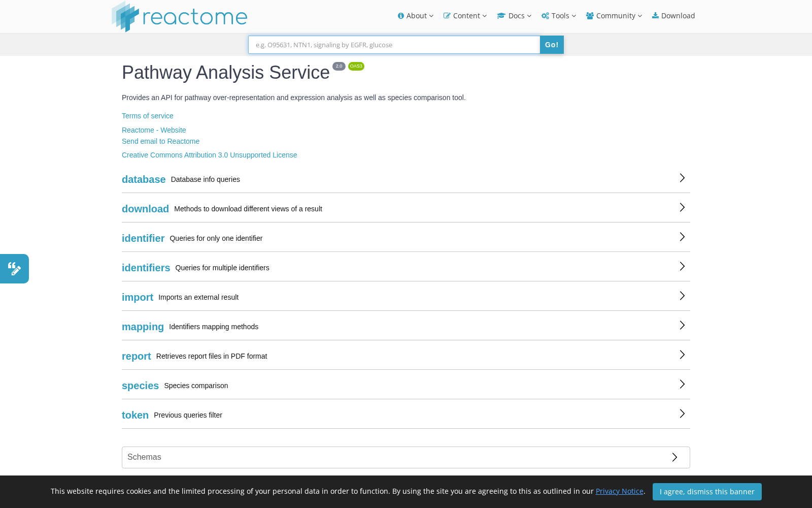Expand the species section chevron
Image resolution: width=812 pixels, height=508 pixels.
tap(682, 384)
